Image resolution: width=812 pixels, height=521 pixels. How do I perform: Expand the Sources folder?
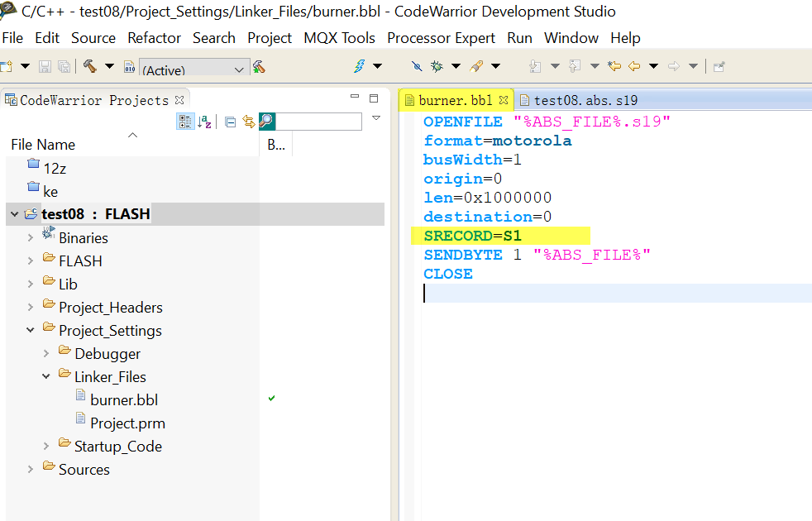tap(30, 469)
